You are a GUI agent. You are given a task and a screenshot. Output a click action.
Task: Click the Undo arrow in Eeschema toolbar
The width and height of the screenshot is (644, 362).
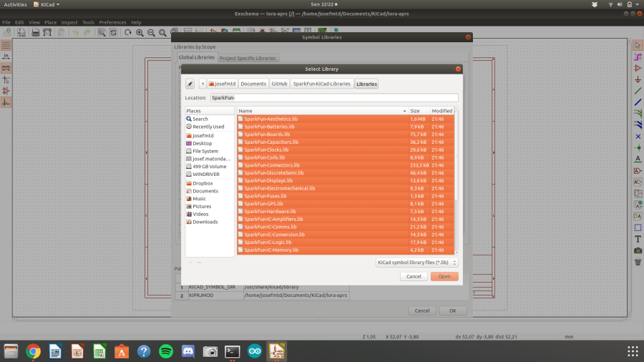pos(75,32)
